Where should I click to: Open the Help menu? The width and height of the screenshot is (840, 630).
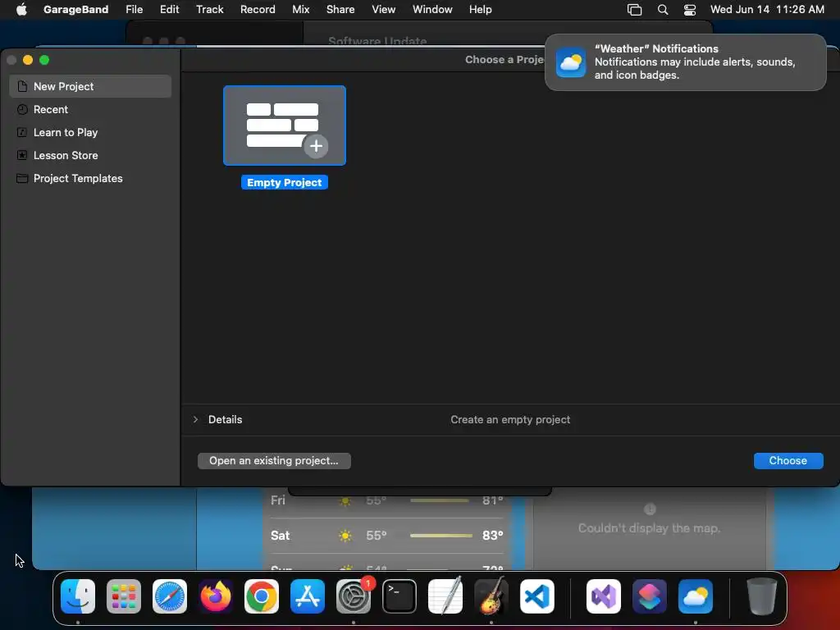[x=481, y=9]
